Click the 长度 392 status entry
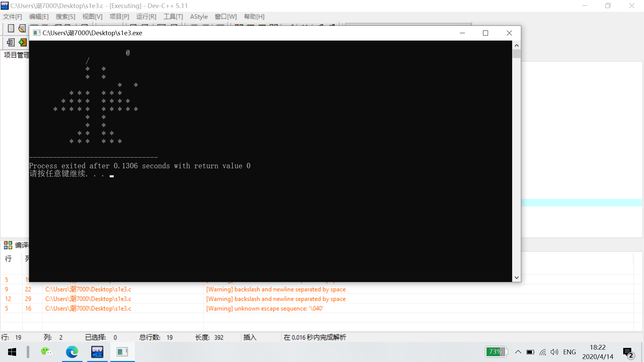Screen dimensions: 644x362 209,337
